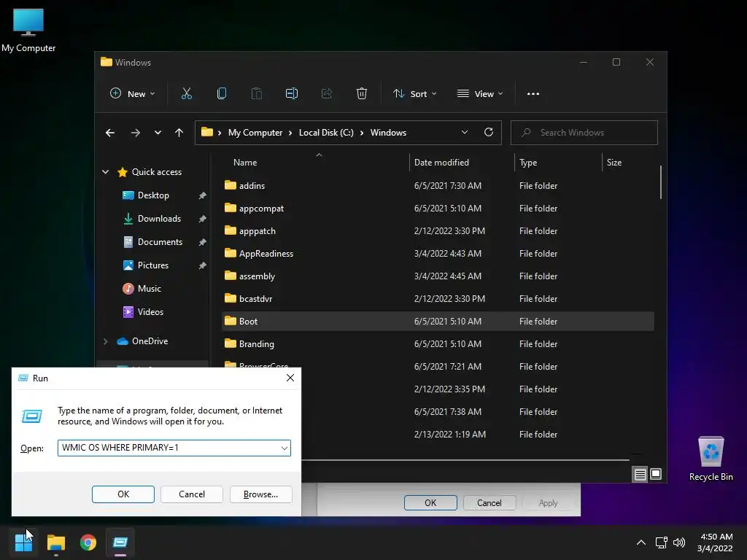Click Cancel in the Run dialog
The height and width of the screenshot is (560, 747).
coord(192,494)
